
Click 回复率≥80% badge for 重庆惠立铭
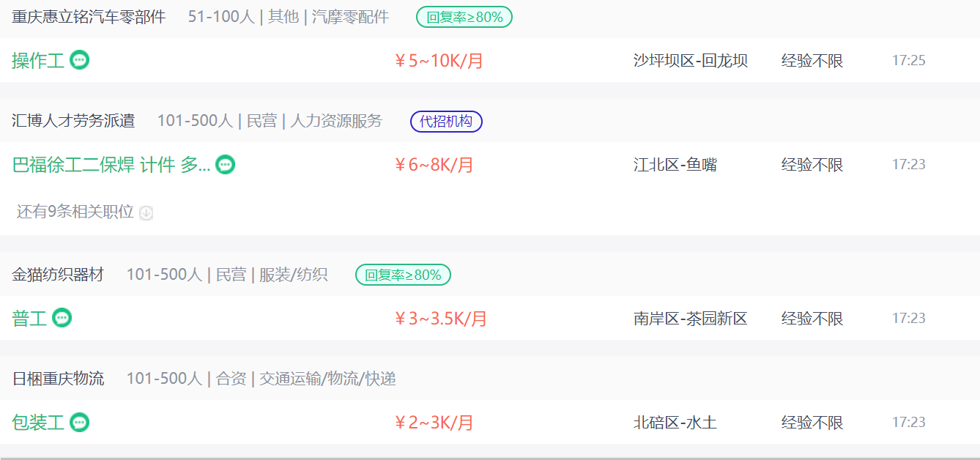pos(464,17)
